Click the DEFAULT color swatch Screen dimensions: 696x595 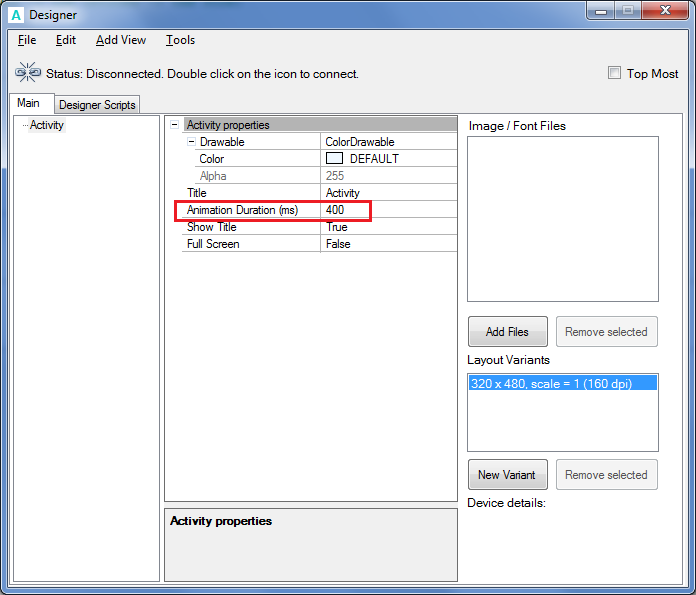334,159
